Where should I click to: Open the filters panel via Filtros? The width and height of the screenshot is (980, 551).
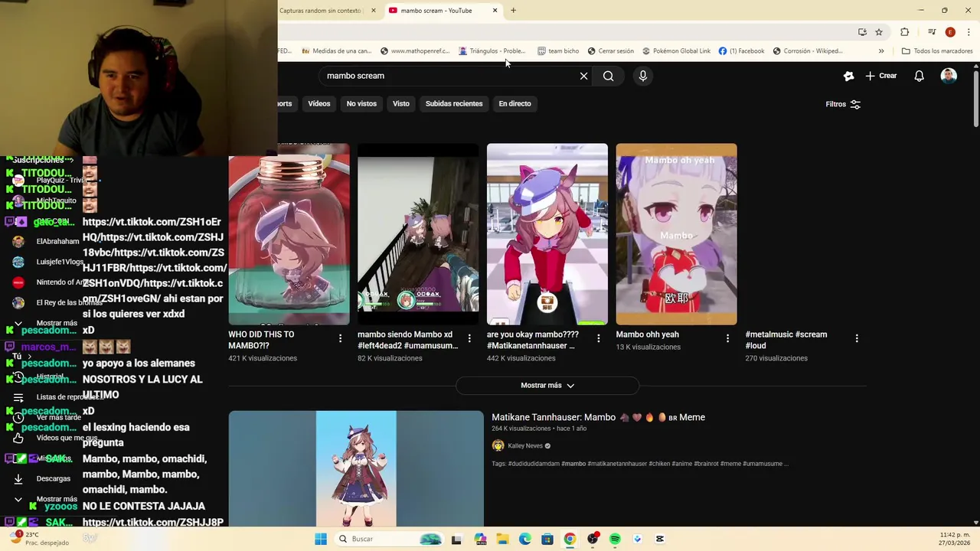[x=843, y=104]
